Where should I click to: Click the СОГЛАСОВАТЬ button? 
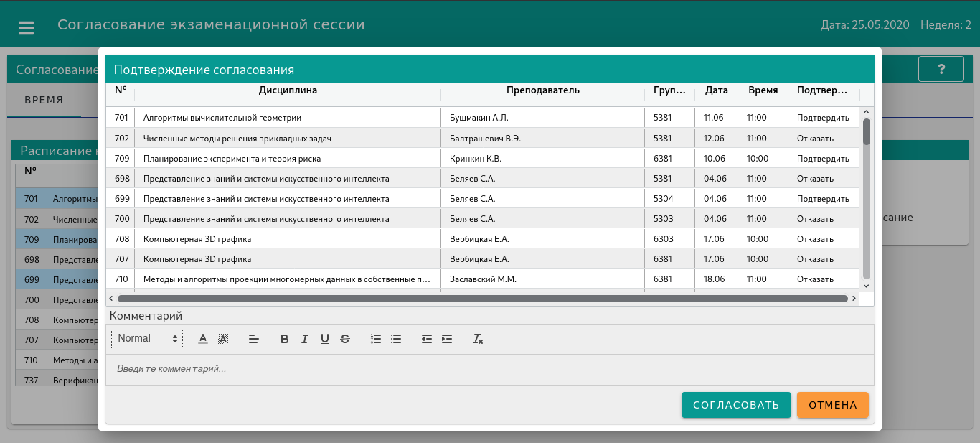[736, 405]
